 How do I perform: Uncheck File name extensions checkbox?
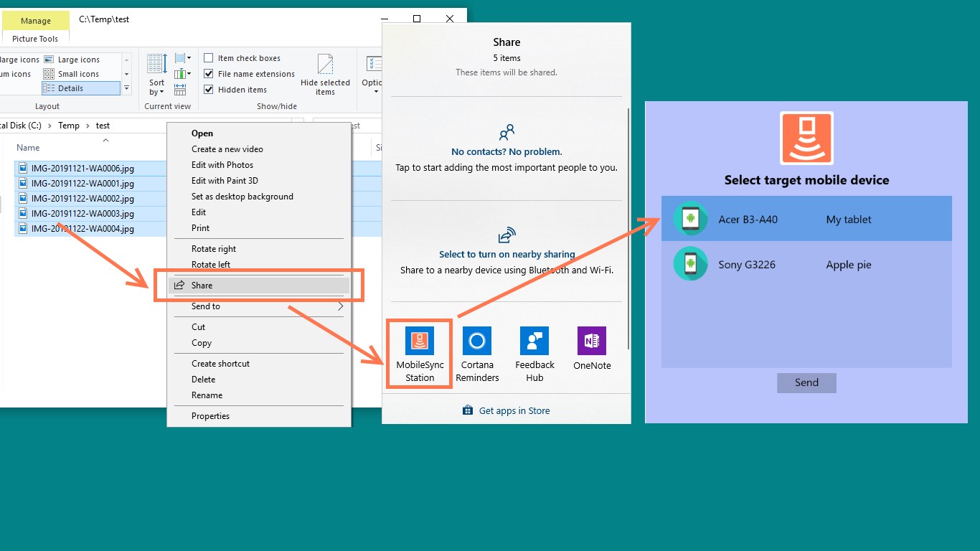tap(209, 74)
